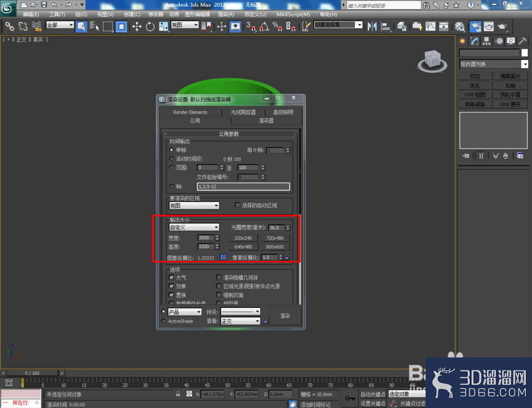Switch to the Render Elements tab
The image size is (532, 408).
click(190, 112)
